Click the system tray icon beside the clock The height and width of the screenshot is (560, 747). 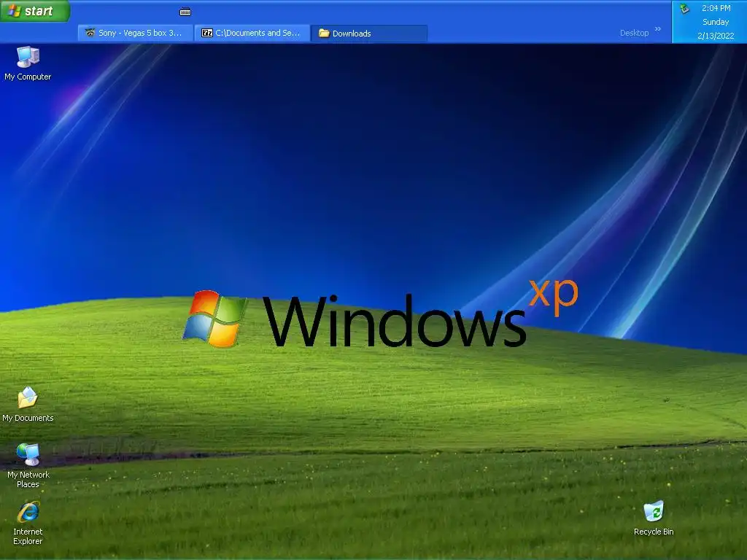pos(684,9)
